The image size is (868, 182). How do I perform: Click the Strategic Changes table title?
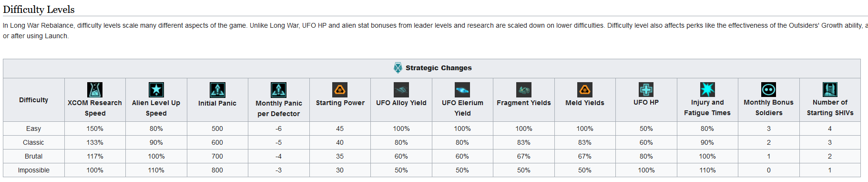coord(439,68)
